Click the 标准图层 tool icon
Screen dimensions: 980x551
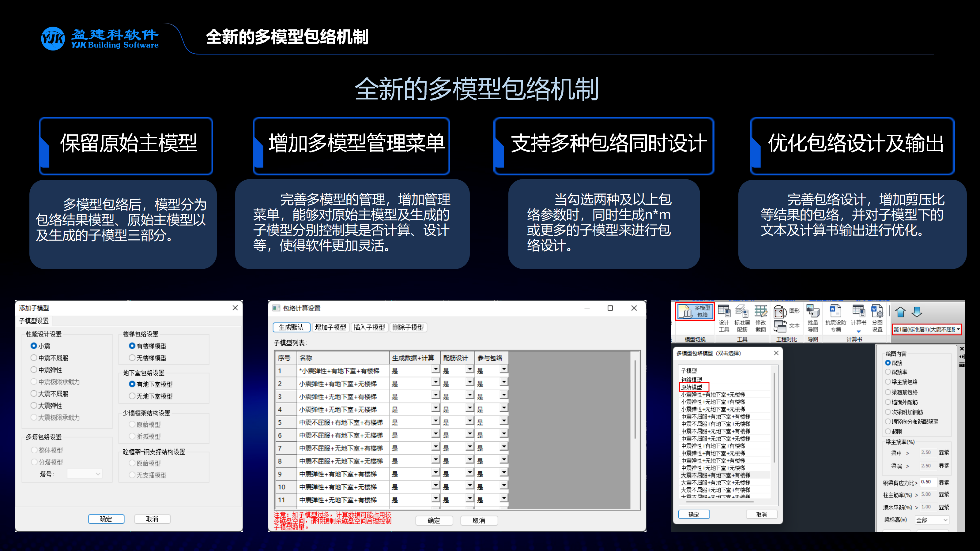tap(741, 316)
